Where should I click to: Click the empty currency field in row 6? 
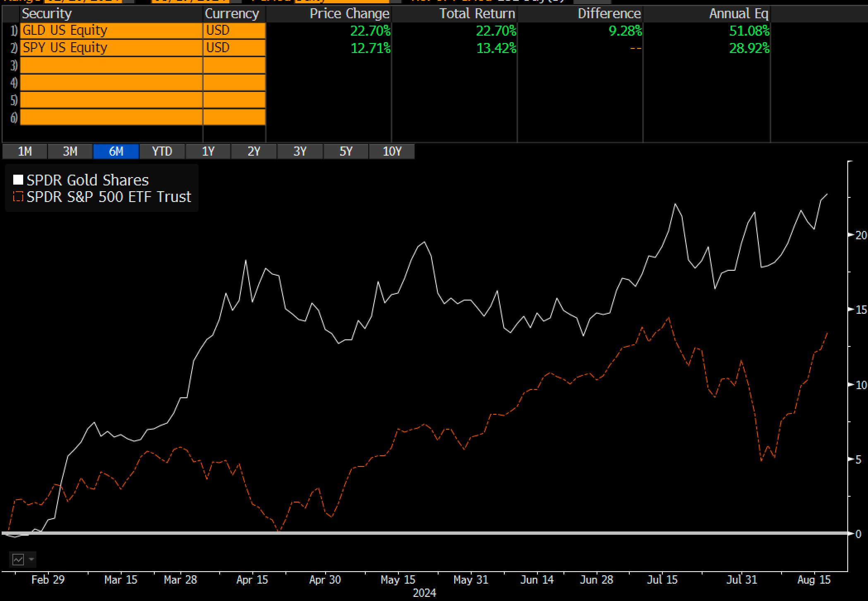(234, 118)
